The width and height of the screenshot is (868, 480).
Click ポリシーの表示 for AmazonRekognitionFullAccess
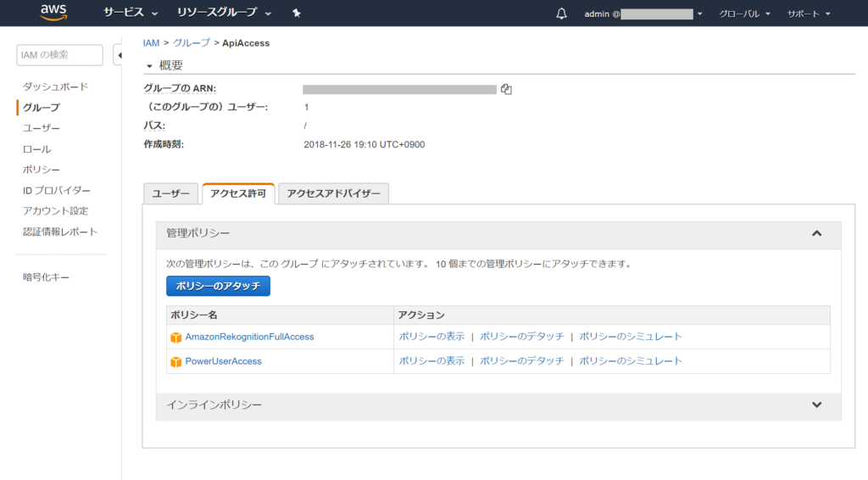431,337
